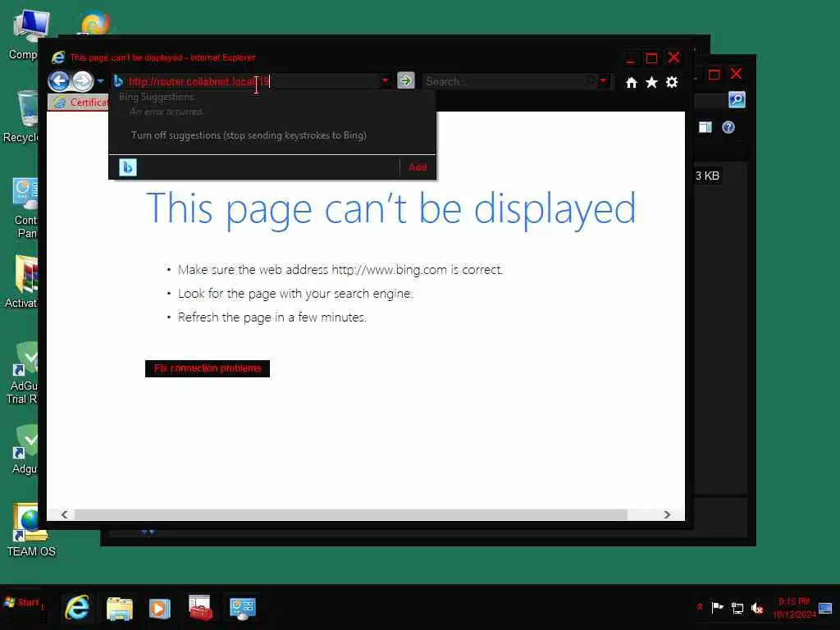Close the background Explorer window
This screenshot has height=630, width=840.
pyautogui.click(x=737, y=74)
